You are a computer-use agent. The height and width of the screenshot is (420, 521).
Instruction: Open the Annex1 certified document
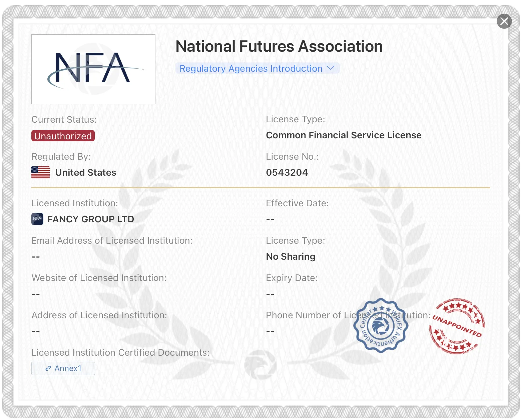(63, 368)
